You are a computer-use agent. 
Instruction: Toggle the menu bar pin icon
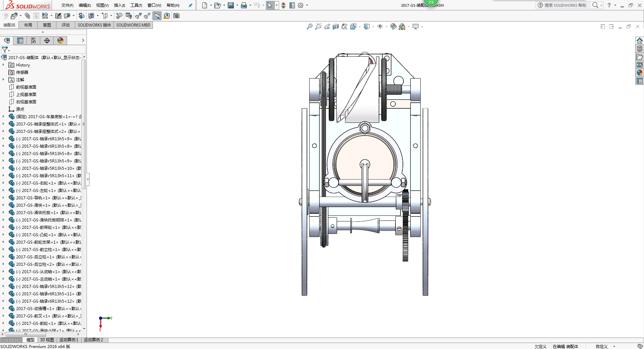191,5
